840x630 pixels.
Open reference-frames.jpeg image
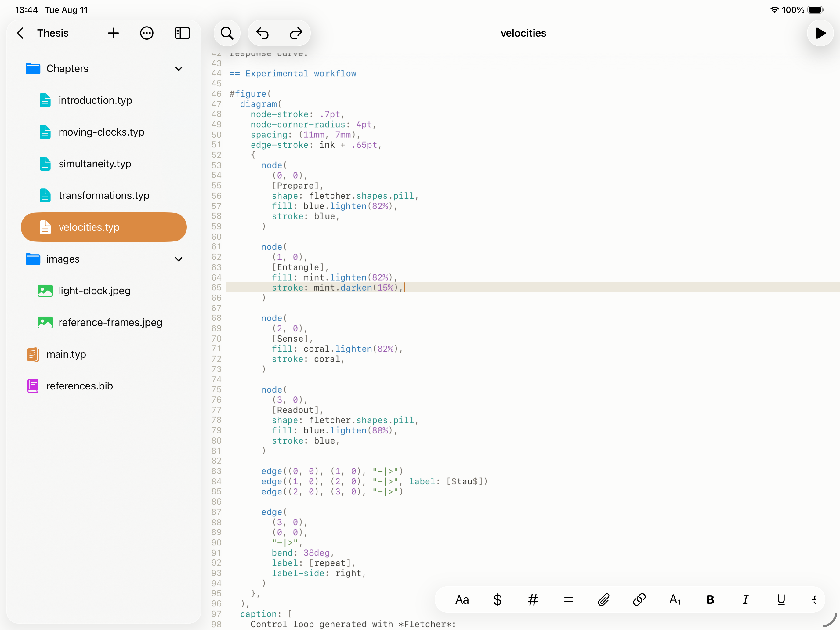(x=103, y=322)
